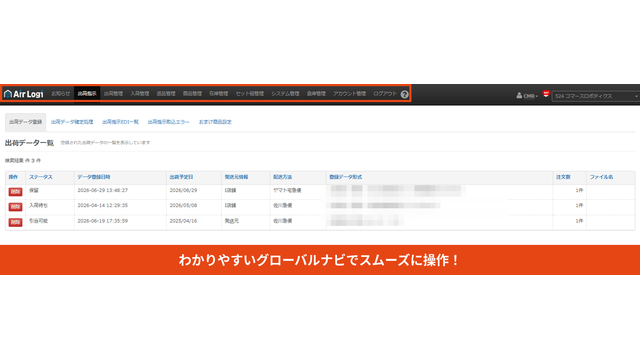
Task: Click the 2026/06/29 scheduled date cell
Action: 183,190
